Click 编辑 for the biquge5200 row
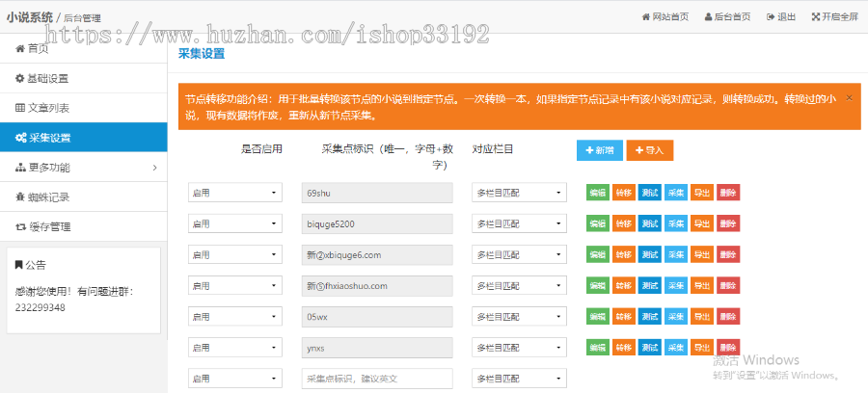 (x=598, y=223)
